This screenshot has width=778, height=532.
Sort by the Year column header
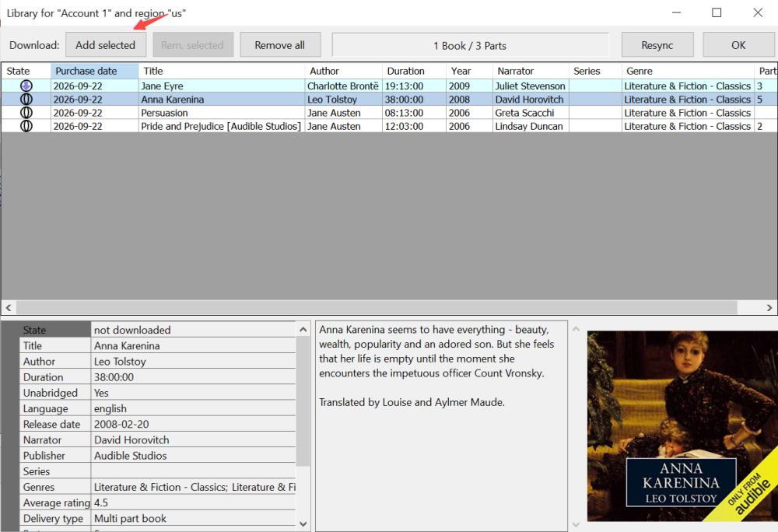469,71
